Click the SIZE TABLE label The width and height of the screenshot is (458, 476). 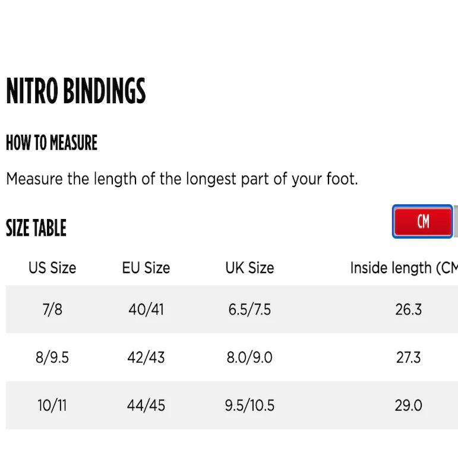[x=36, y=227]
